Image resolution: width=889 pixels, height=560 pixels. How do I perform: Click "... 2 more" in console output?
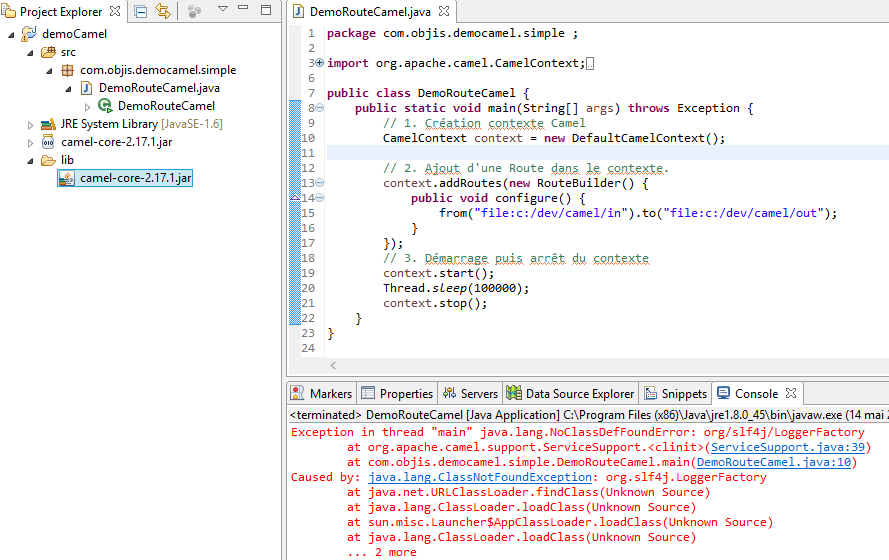pyautogui.click(x=382, y=552)
